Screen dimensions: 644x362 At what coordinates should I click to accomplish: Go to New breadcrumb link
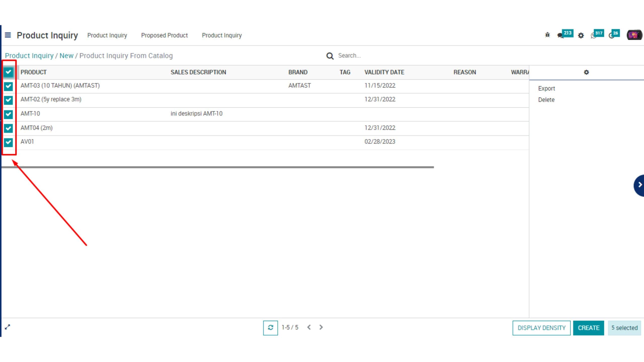point(66,56)
